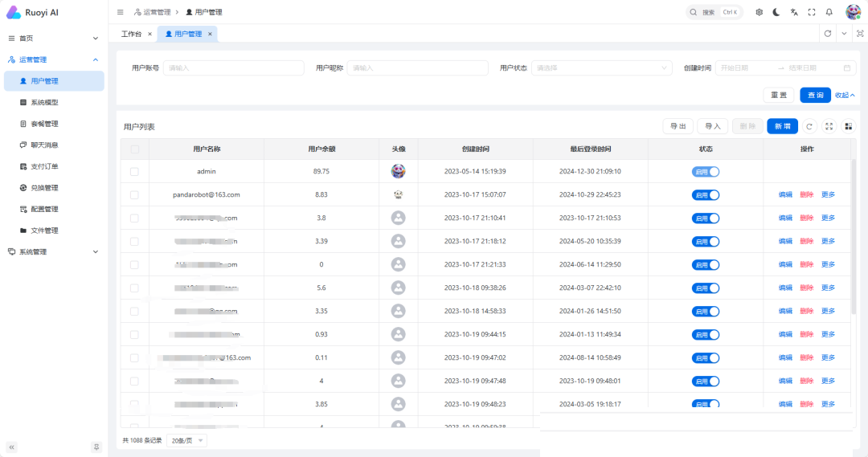Disable the status switch for pandarobot@163.com
The image size is (868, 457).
(x=705, y=194)
